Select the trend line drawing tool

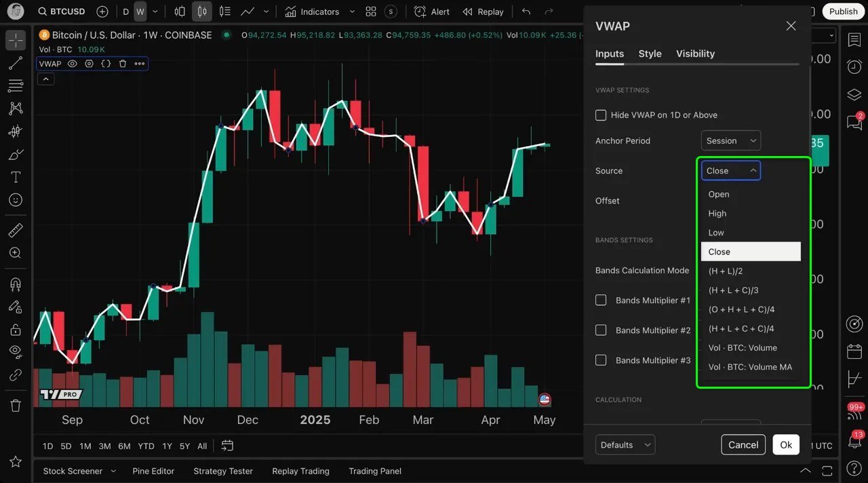pyautogui.click(x=16, y=63)
